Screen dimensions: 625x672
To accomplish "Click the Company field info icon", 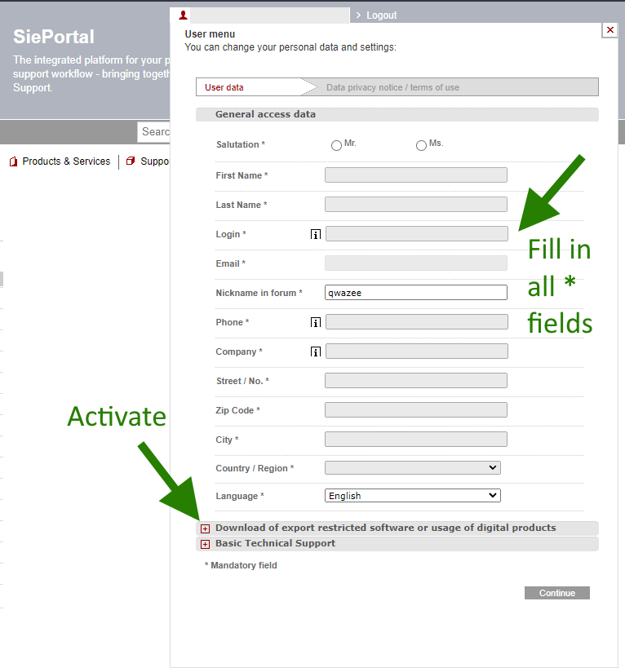I will click(x=316, y=352).
